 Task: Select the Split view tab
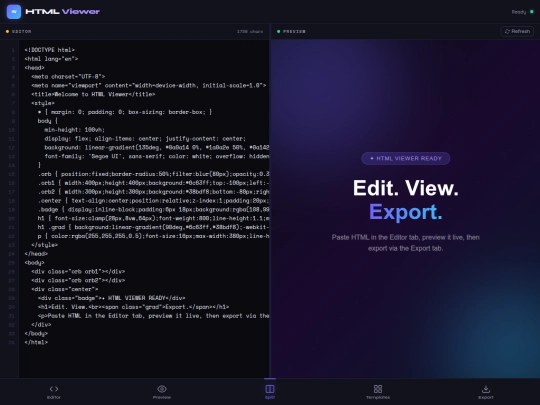coord(270,392)
